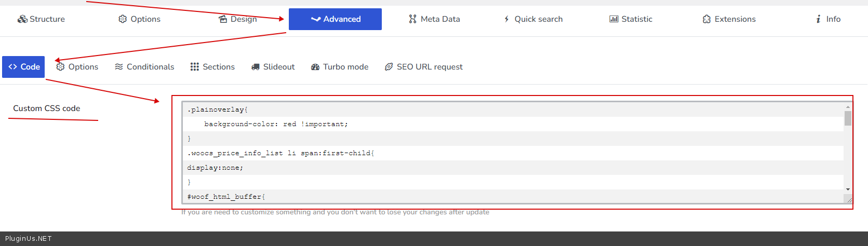The height and width of the screenshot is (246, 868).
Task: Open Options sub-tab under Advanced
Action: (77, 67)
